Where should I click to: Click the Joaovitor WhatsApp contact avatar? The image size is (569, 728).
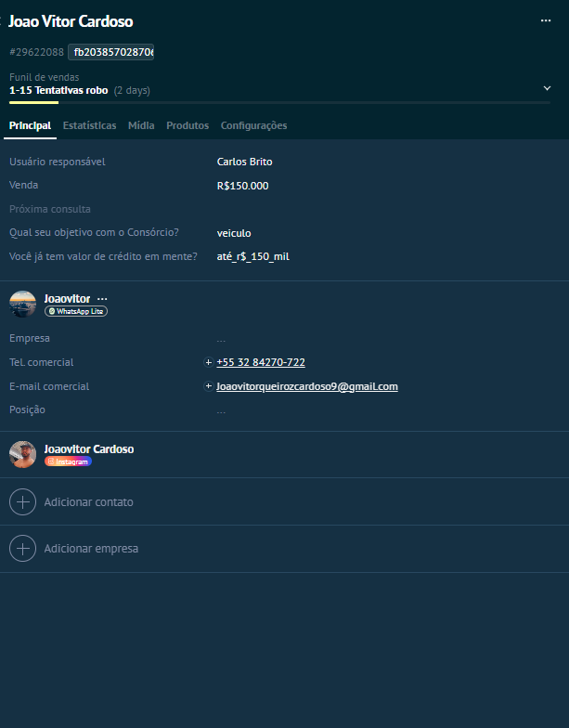pos(22,304)
